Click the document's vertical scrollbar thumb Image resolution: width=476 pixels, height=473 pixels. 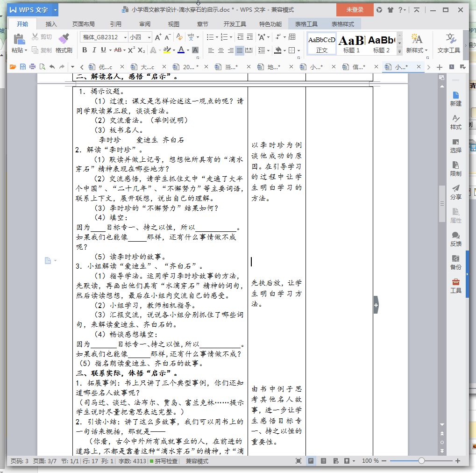pos(441,203)
